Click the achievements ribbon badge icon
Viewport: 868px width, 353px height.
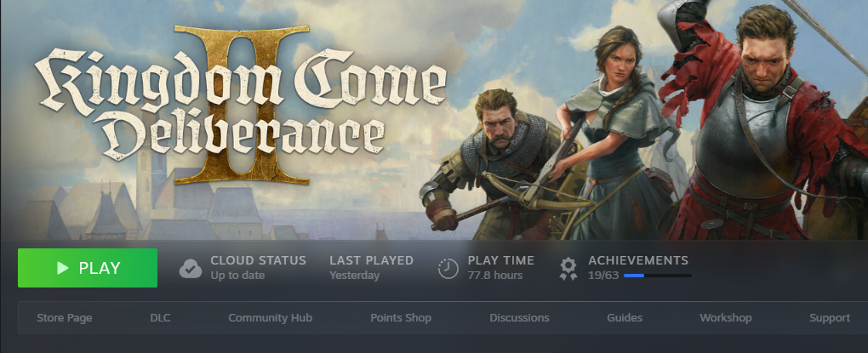pyautogui.click(x=568, y=268)
